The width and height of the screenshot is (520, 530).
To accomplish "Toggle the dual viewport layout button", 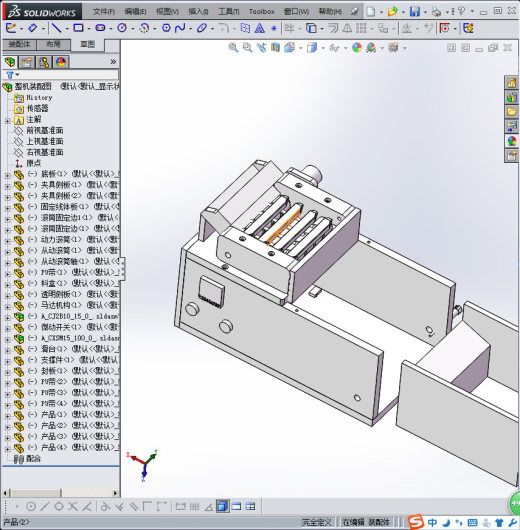I will point(236,506).
